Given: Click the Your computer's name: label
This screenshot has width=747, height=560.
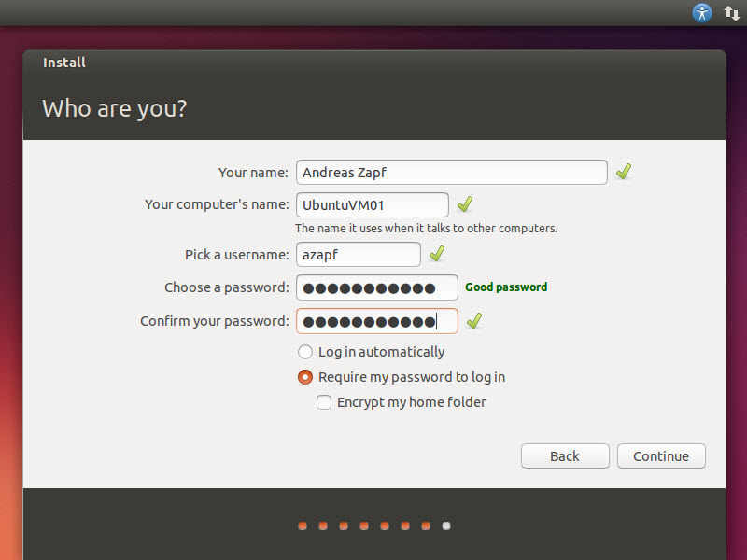Looking at the screenshot, I should [x=217, y=204].
